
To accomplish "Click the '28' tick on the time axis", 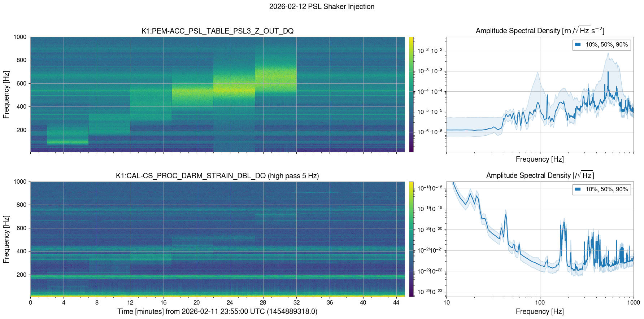I will (263, 303).
